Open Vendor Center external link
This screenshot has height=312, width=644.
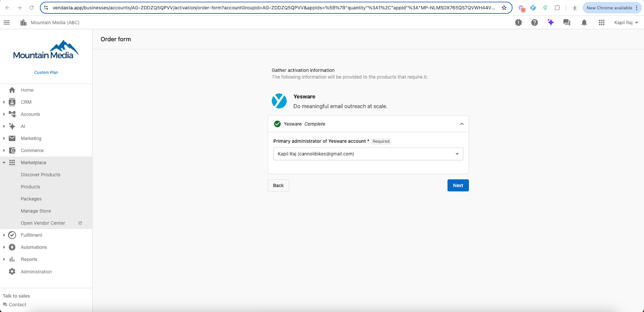(43, 223)
